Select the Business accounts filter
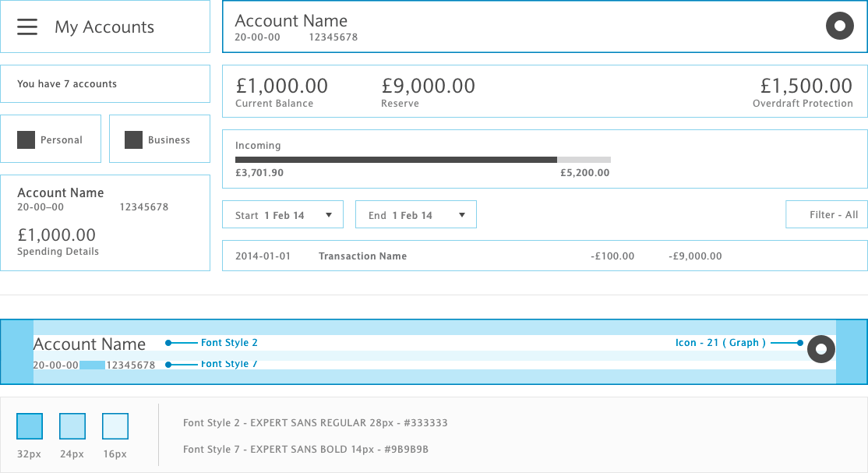Screen dimensions: 868x473 (160, 139)
